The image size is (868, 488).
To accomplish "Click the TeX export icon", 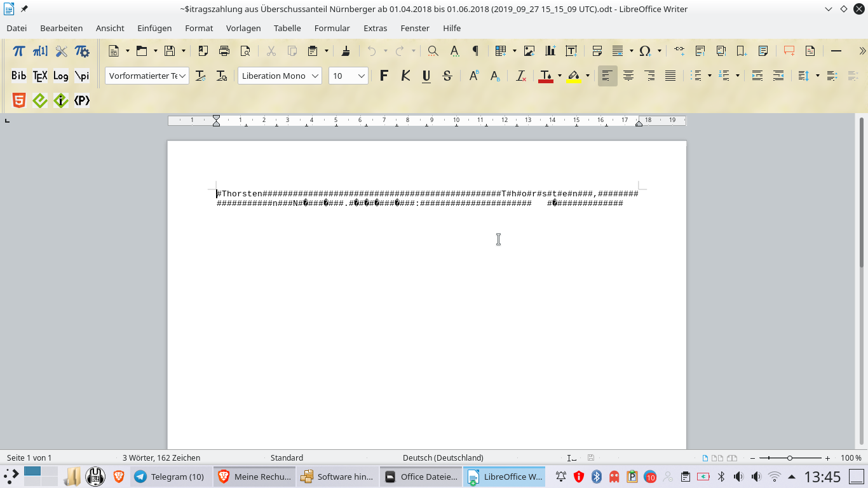I will click(40, 76).
